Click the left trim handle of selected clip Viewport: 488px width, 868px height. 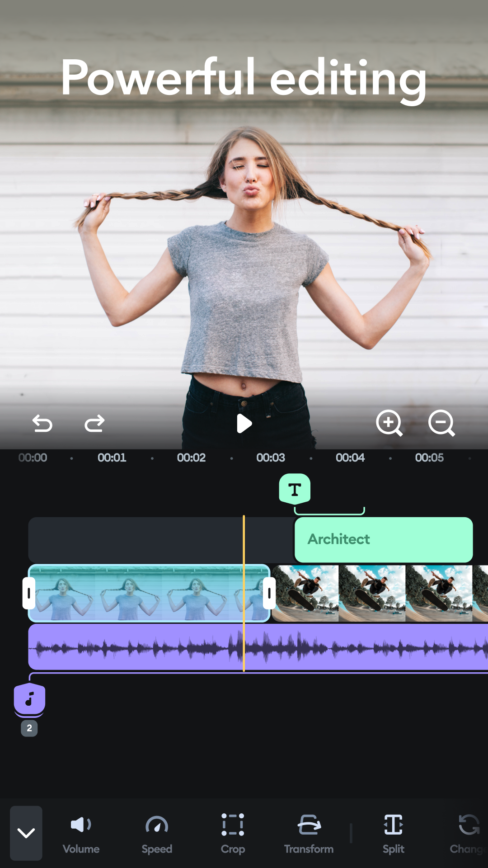tap(29, 593)
